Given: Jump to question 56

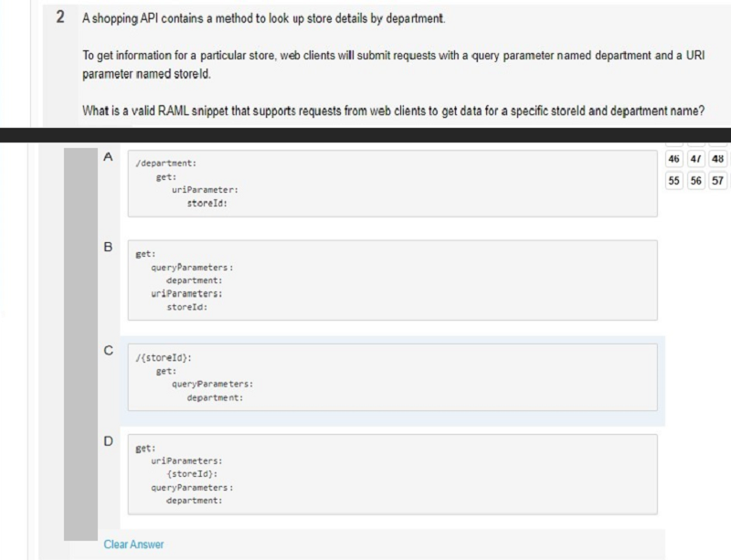Looking at the screenshot, I should tap(695, 181).
